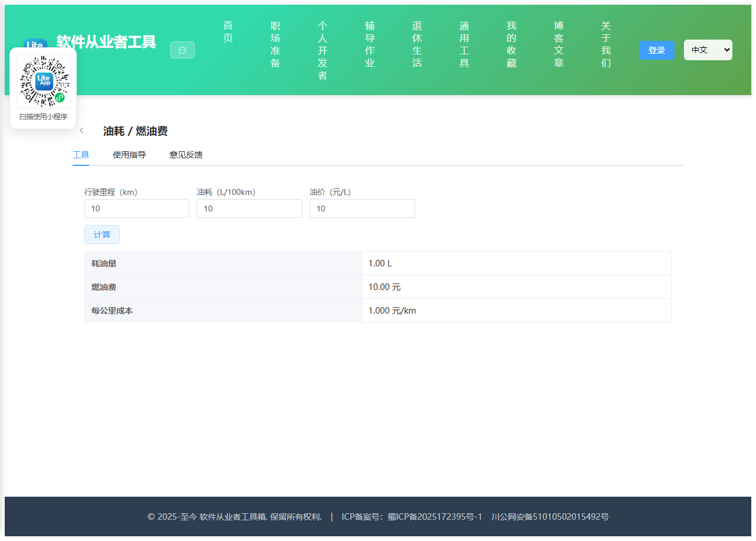Go to 我的收藏 in navigation

click(x=511, y=44)
